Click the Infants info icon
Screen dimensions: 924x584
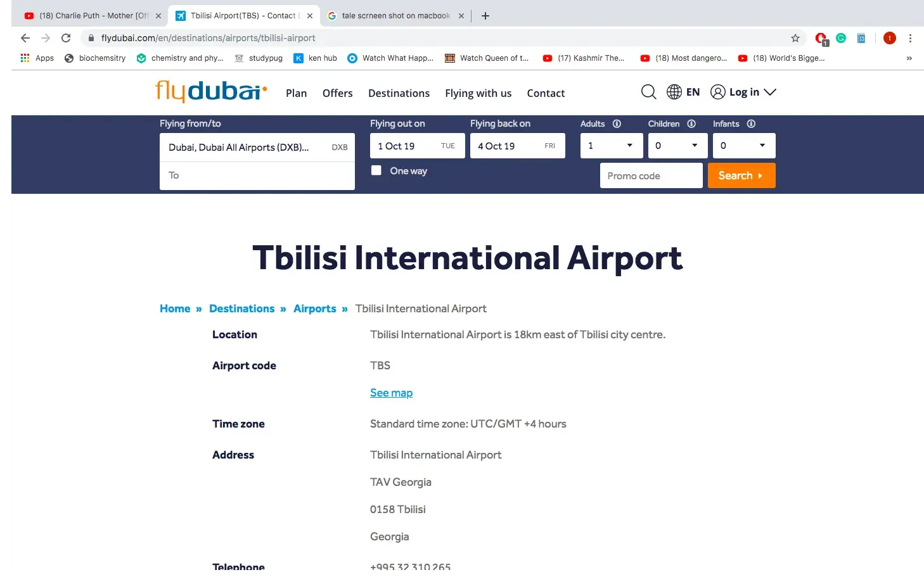pyautogui.click(x=751, y=124)
